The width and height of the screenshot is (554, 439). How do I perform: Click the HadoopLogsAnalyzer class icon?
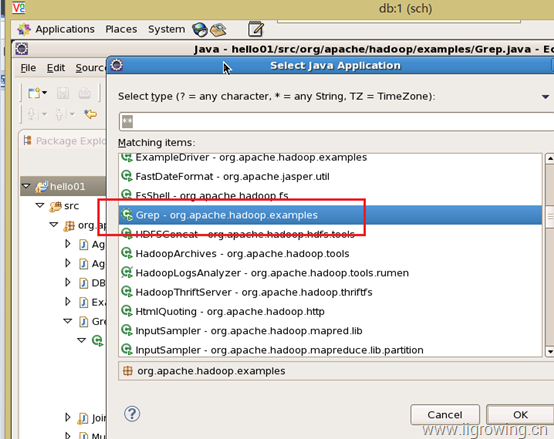127,272
